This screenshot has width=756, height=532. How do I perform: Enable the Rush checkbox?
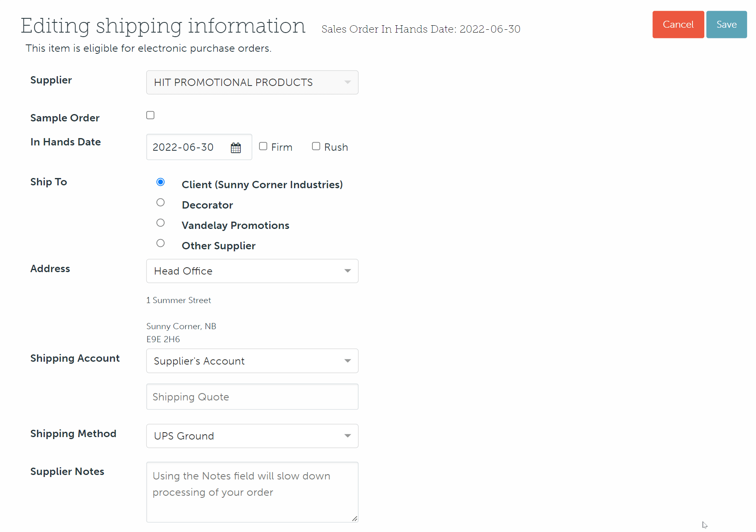(316, 146)
